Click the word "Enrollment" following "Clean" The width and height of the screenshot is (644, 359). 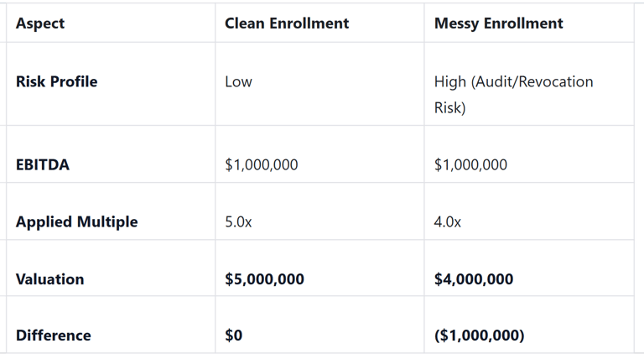[310, 23]
